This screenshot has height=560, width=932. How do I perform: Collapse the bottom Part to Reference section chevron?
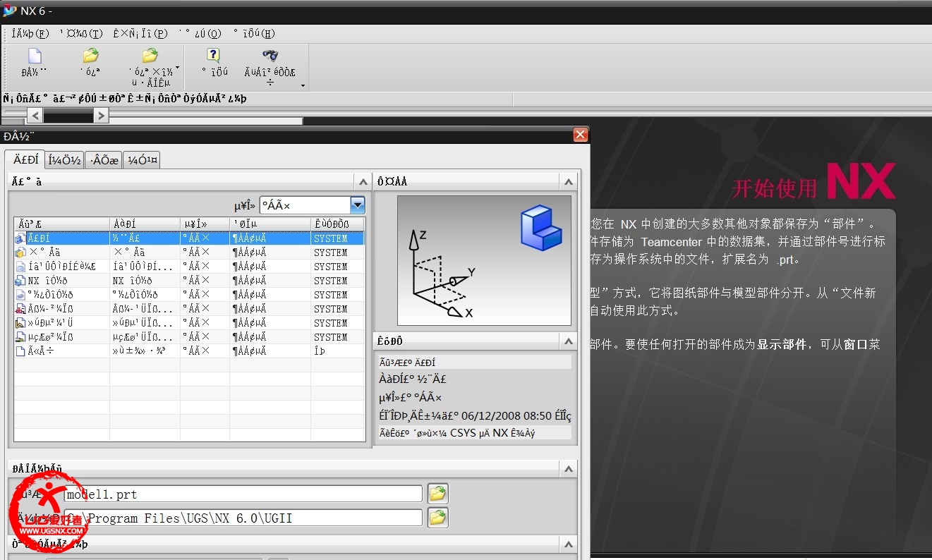pyautogui.click(x=569, y=544)
